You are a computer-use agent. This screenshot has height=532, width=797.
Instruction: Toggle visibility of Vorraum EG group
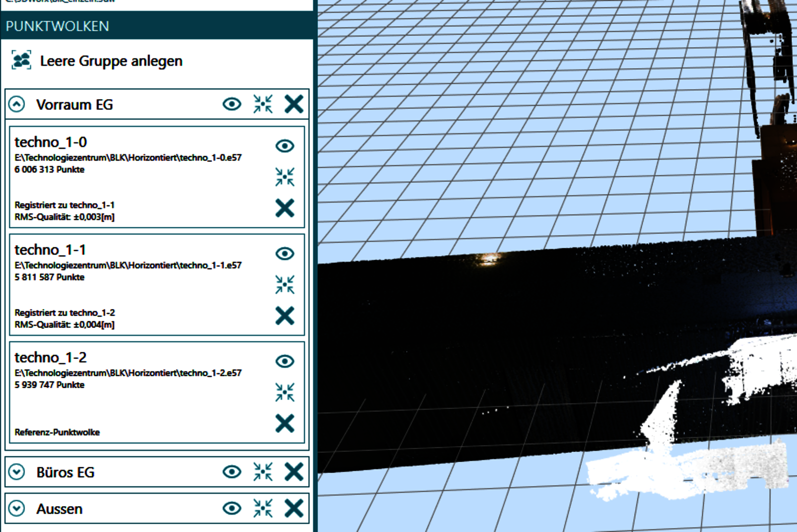coord(232,104)
